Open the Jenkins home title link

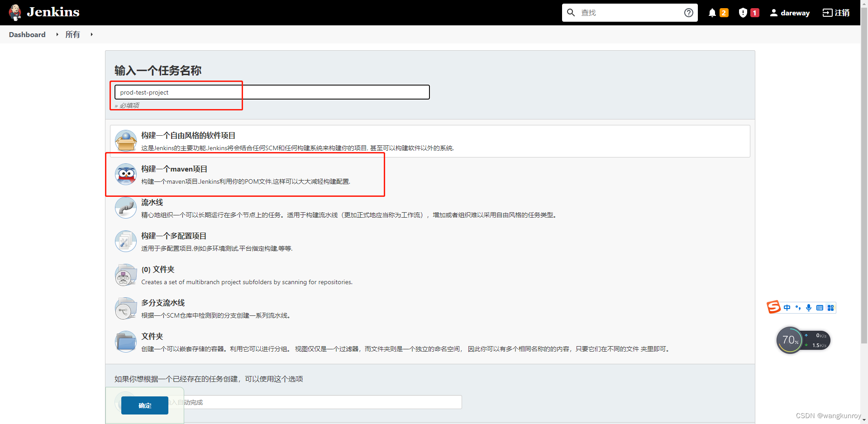pos(53,12)
